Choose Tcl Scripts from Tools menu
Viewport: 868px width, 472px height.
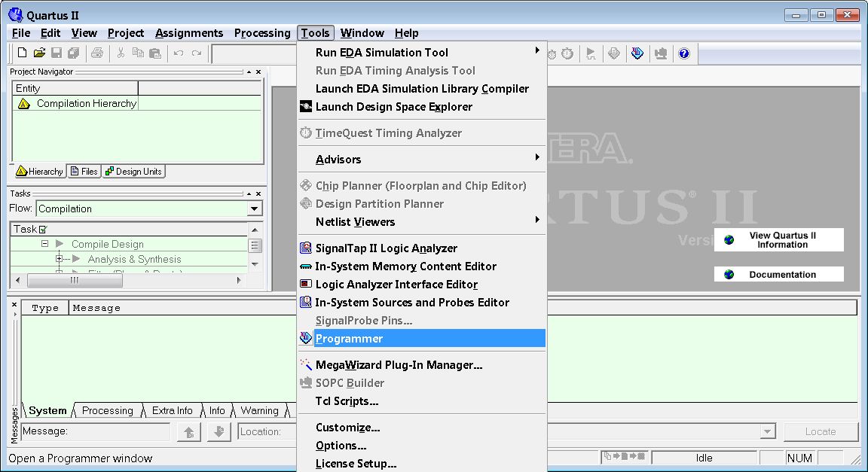coord(422,400)
